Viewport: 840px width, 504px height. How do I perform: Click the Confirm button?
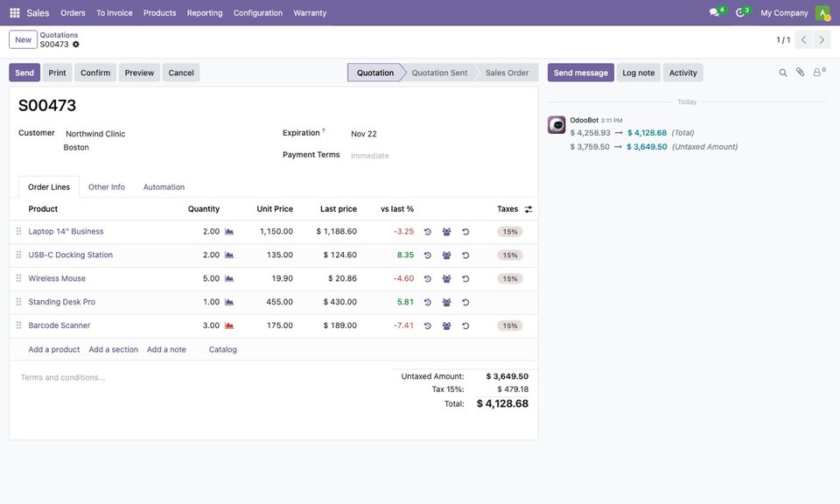click(95, 73)
